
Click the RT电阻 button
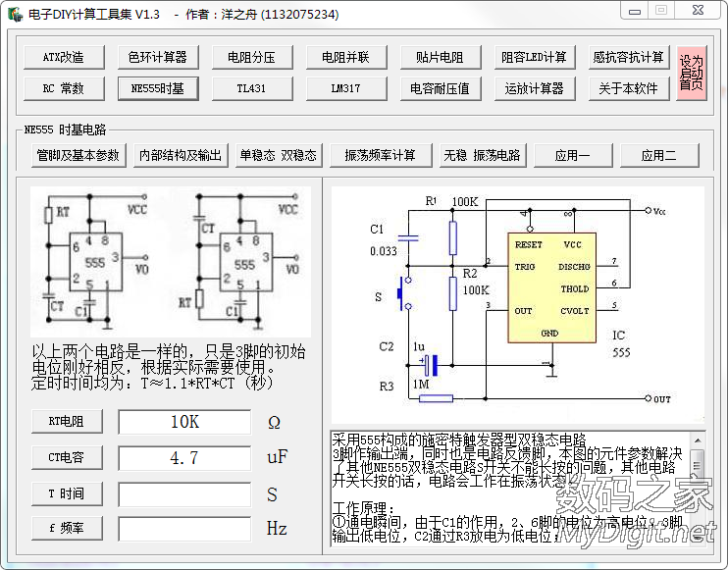(67, 422)
